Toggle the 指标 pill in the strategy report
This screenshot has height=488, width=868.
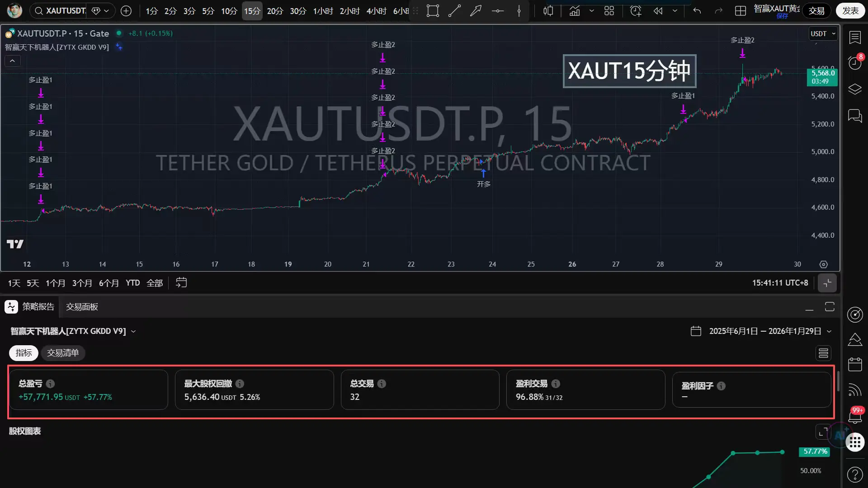coord(24,353)
